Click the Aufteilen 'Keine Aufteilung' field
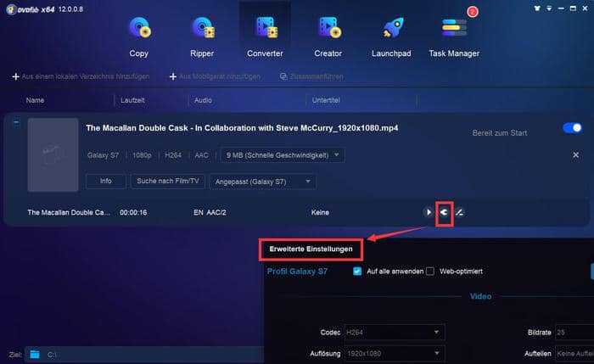594x364 pixels. 574,354
